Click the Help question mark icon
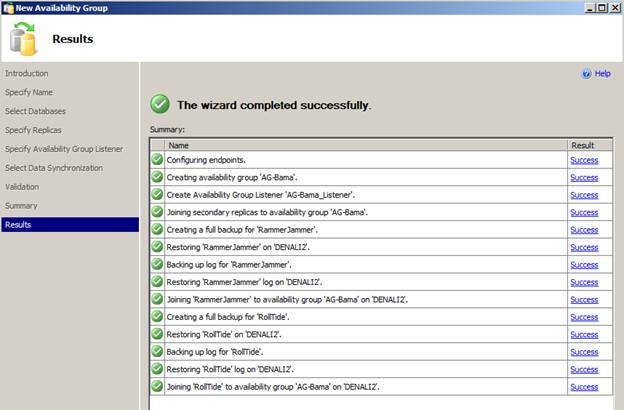 pos(586,74)
